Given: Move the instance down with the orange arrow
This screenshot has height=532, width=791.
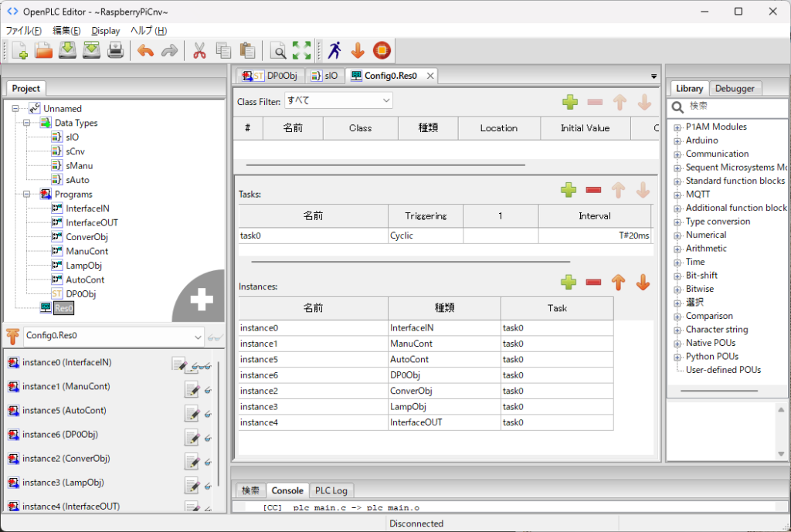Looking at the screenshot, I should coord(643,283).
